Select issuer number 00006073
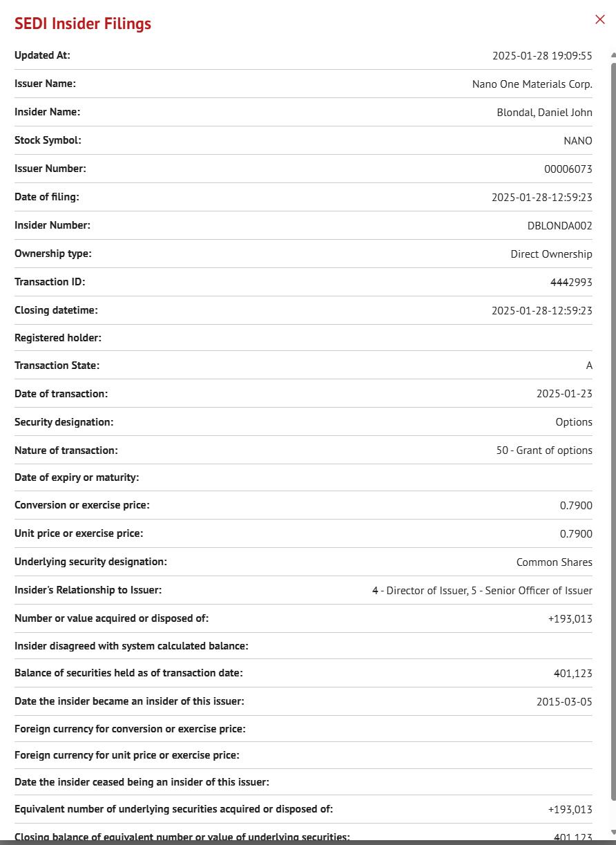The width and height of the screenshot is (616, 845). (568, 169)
